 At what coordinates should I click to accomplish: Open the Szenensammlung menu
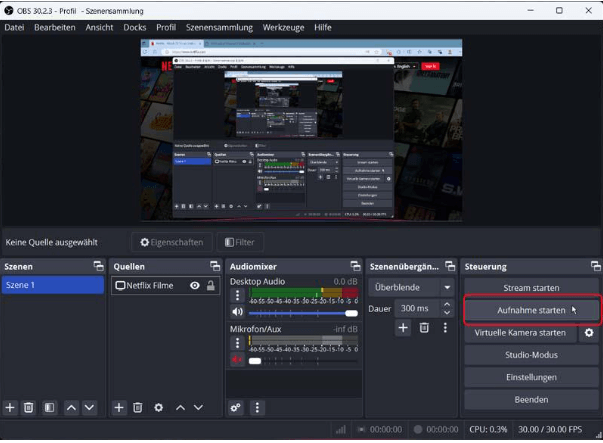click(x=218, y=27)
